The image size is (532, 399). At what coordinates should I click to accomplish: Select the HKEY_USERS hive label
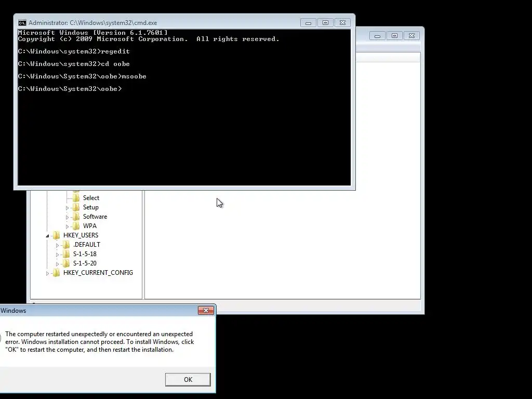click(81, 235)
